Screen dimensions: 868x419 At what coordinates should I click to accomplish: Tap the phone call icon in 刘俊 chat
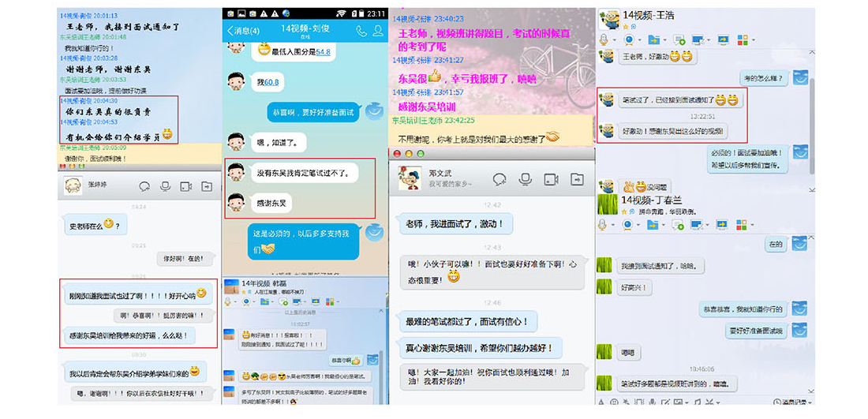pos(361,31)
